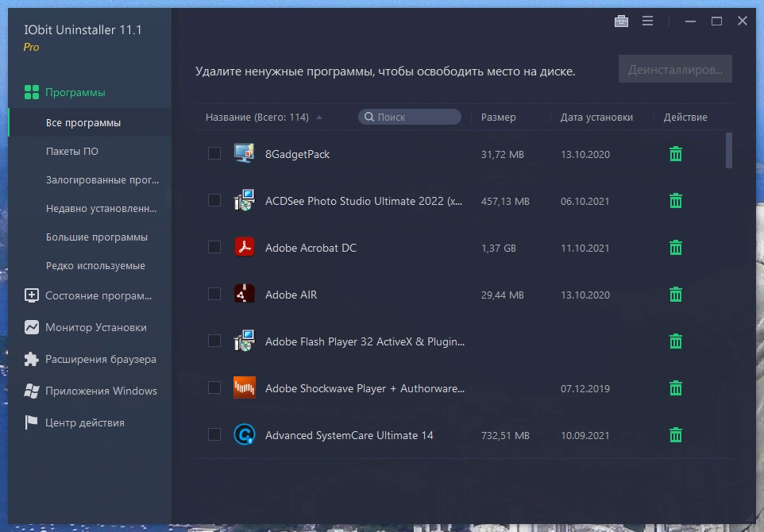The image size is (764, 532).
Task: Click the Adobe Shockwave Player orange icon
Action: 244,387
